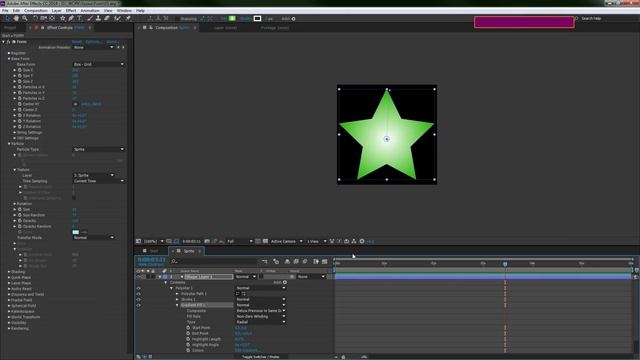Select the Rotation tool

[35, 18]
